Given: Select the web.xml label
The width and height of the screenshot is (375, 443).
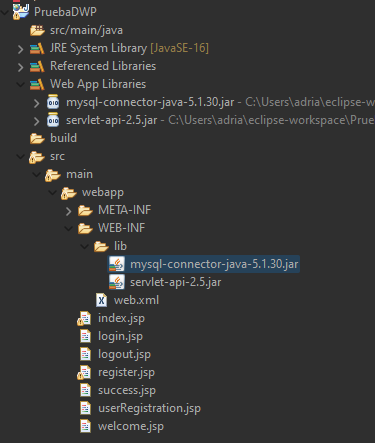Looking at the screenshot, I should point(136,300).
